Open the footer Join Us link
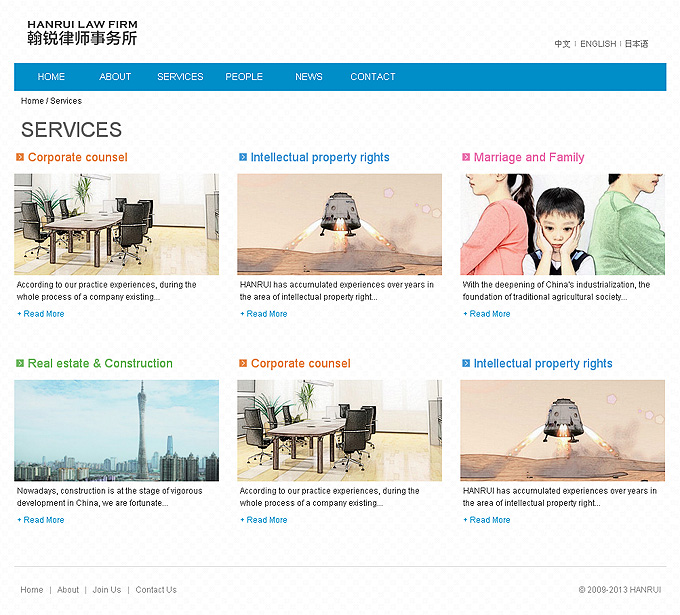 (x=107, y=590)
